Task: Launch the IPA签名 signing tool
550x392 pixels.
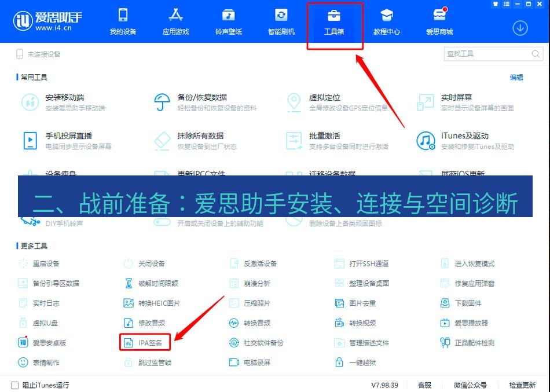Action: pos(149,342)
